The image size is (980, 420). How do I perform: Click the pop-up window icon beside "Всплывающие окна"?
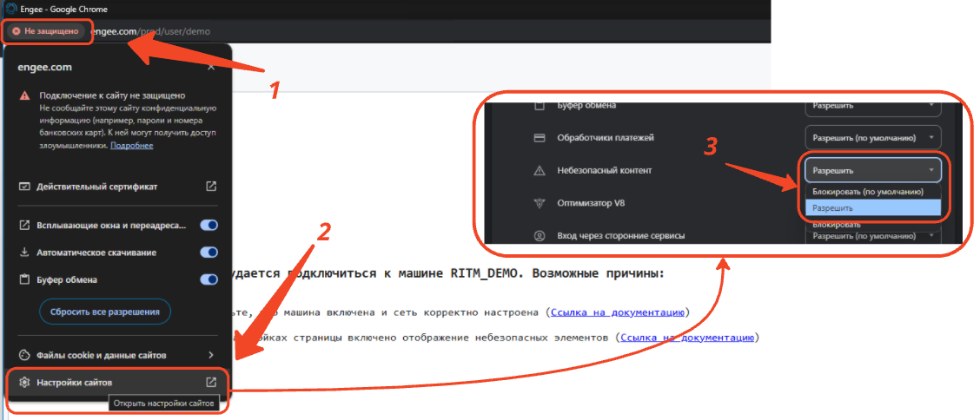tap(24, 226)
